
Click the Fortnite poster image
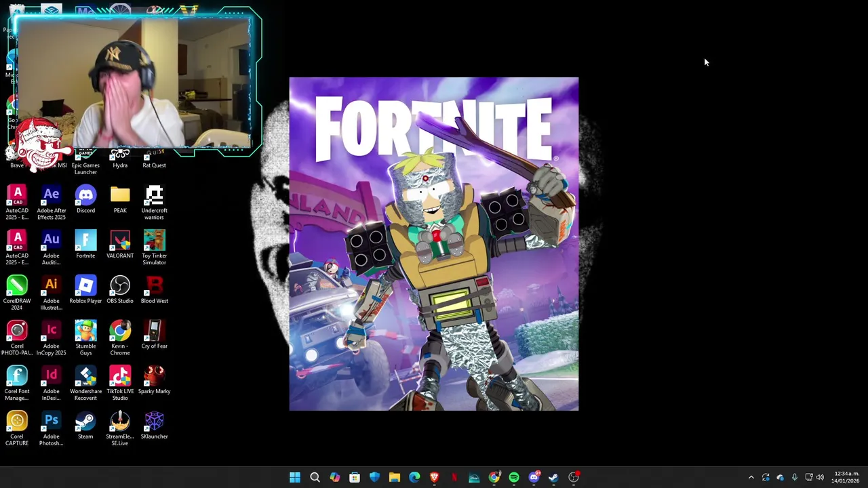point(434,244)
